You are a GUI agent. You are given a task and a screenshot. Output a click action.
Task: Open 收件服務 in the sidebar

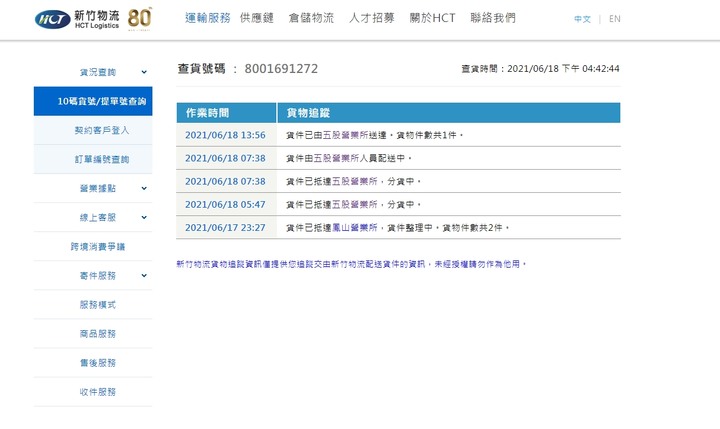point(98,392)
